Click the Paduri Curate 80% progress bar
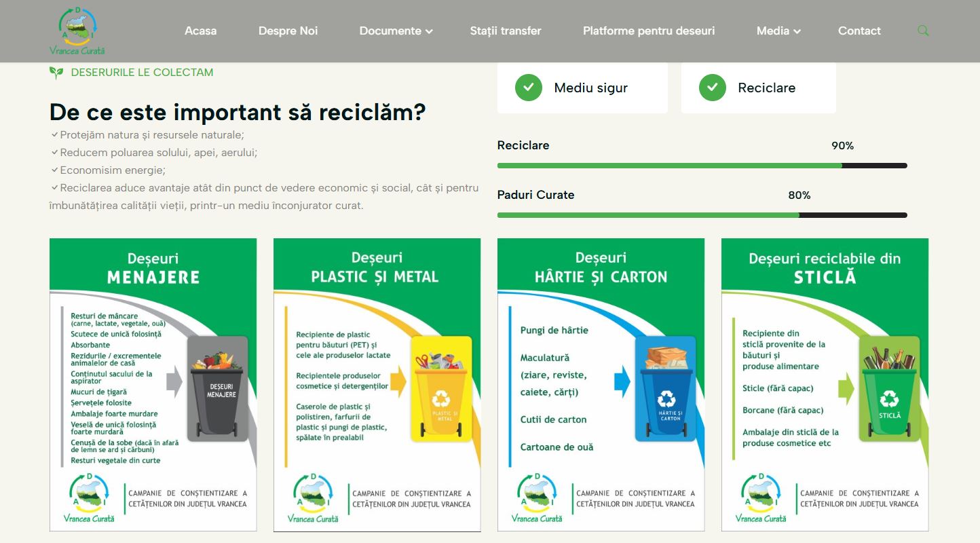The height and width of the screenshot is (543, 980). click(702, 215)
